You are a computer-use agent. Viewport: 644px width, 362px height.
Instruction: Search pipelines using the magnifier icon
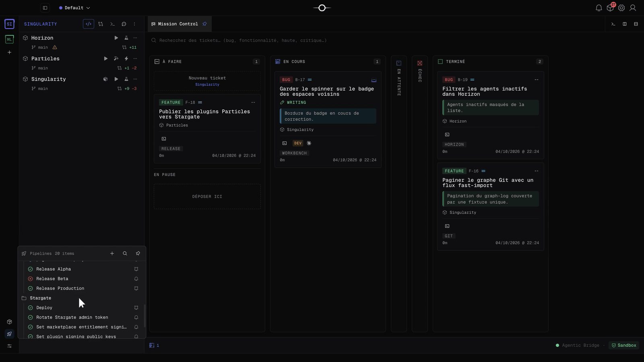click(125, 253)
